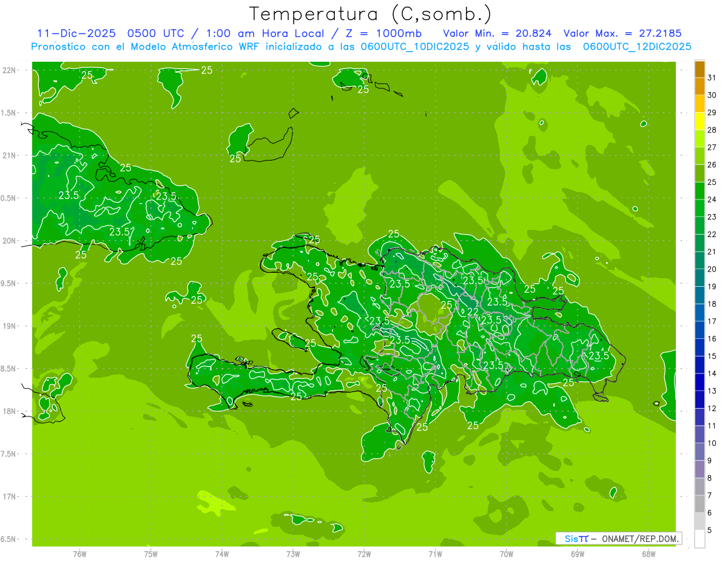Click the '22' contour label on the map

[x=473, y=312]
